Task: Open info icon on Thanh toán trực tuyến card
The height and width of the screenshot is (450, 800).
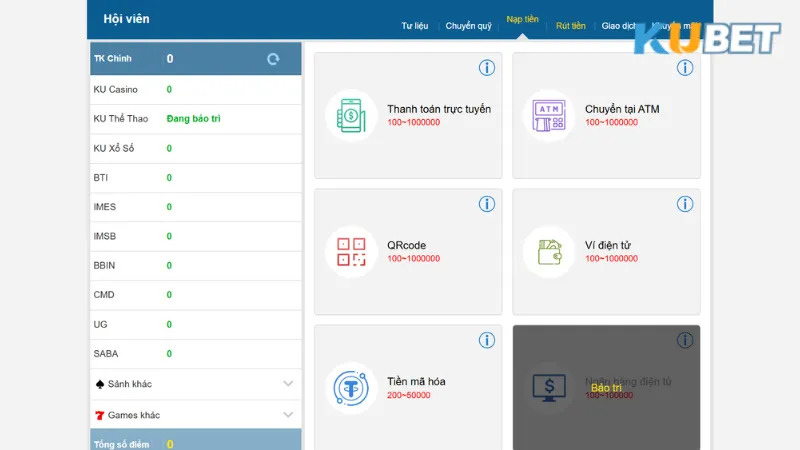Action: click(x=487, y=68)
